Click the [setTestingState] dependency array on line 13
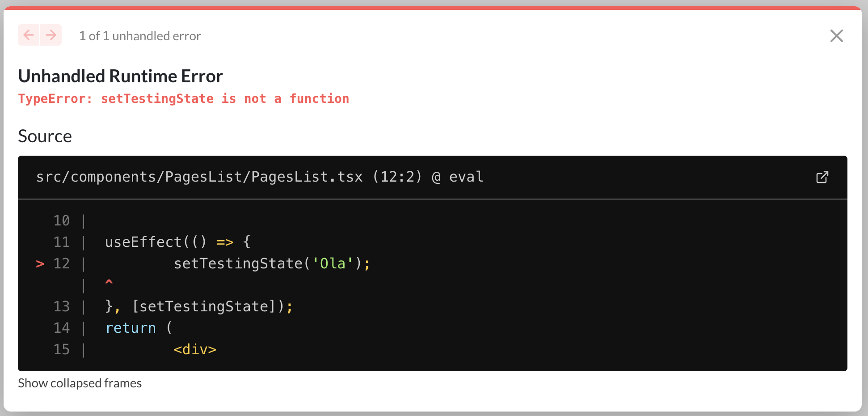The image size is (868, 416). click(203, 306)
